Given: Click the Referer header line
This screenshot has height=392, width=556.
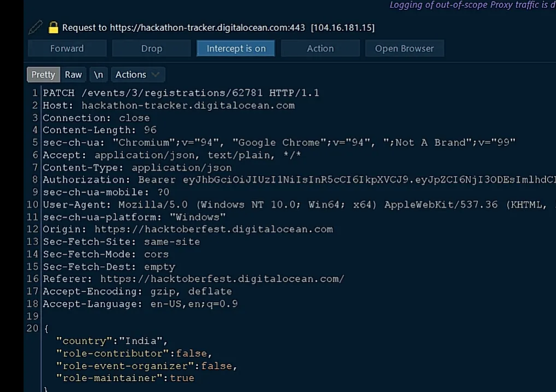Looking at the screenshot, I should [x=194, y=279].
